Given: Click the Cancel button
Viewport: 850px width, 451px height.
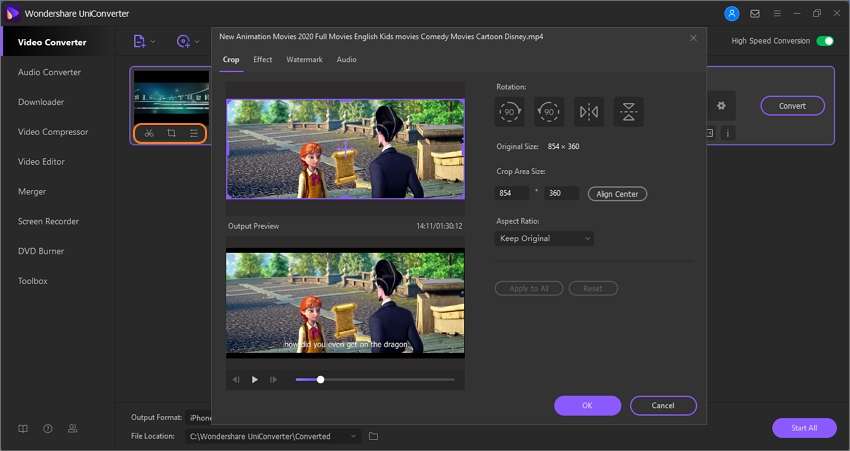Looking at the screenshot, I should (663, 405).
